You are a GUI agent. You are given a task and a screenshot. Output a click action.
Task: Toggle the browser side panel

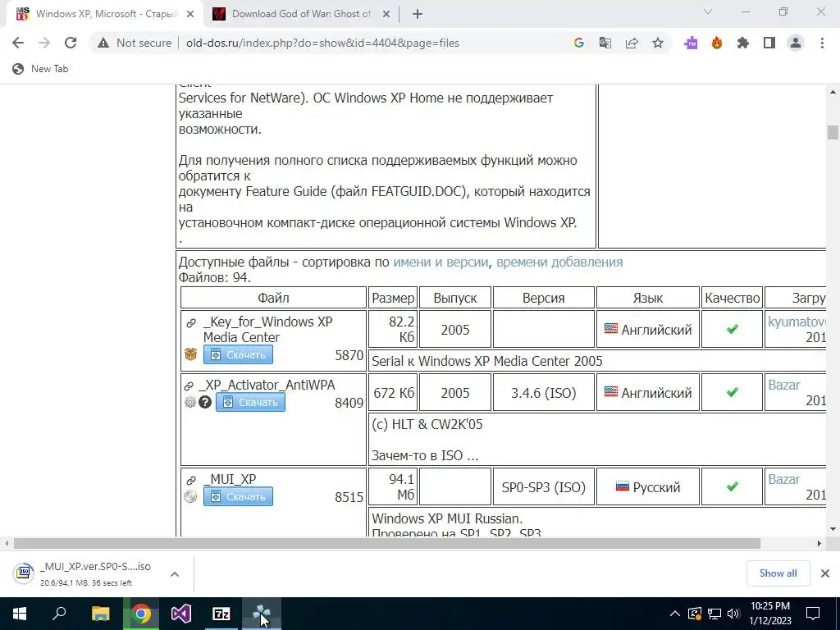click(769, 43)
